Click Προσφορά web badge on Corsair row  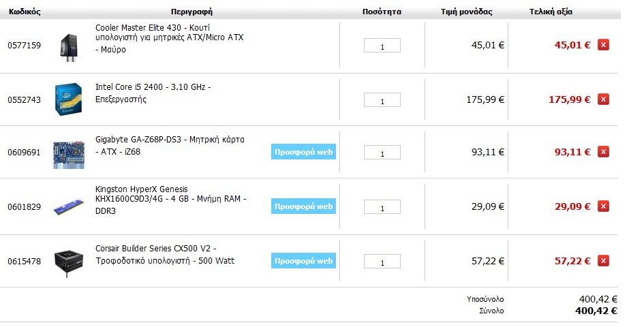[x=303, y=261]
